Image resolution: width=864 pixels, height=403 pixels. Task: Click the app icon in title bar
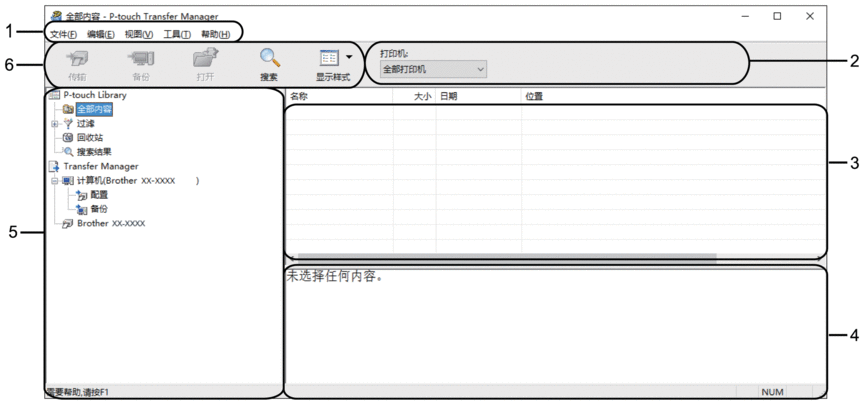(56, 16)
